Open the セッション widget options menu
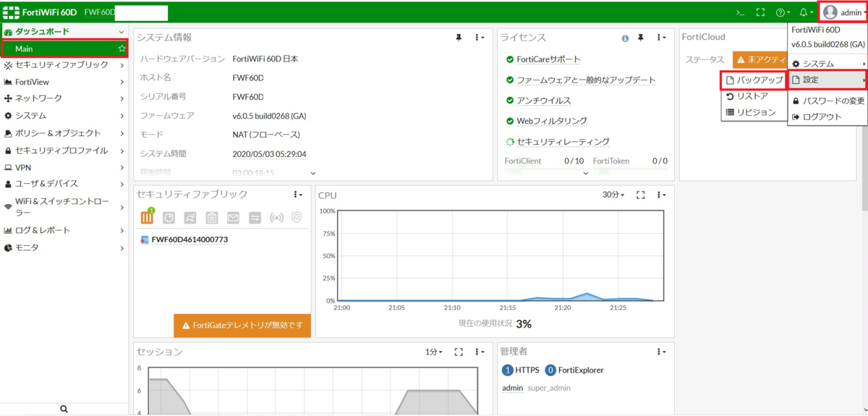868x416 pixels. click(x=480, y=352)
